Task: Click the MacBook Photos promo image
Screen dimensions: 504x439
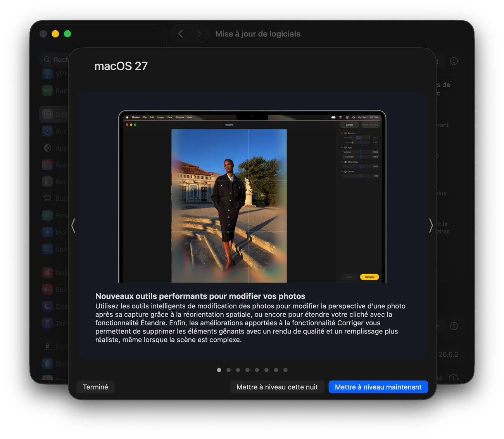Action: pyautogui.click(x=252, y=197)
